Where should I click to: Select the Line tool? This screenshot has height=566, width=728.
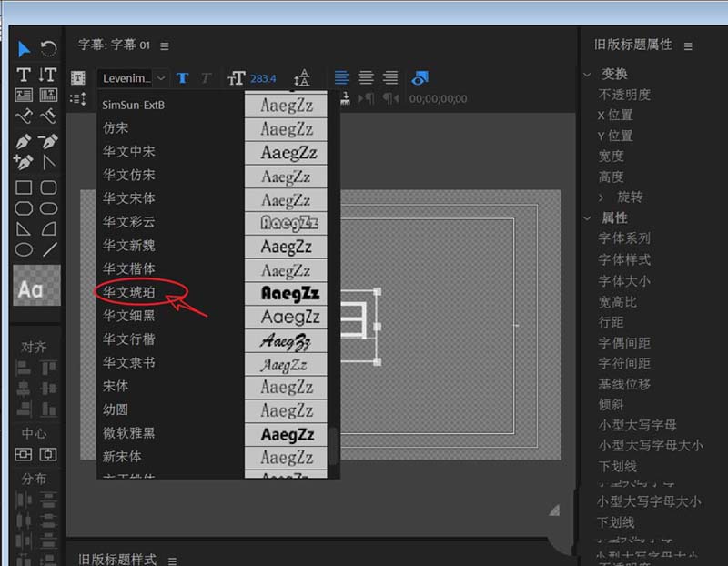pos(49,250)
